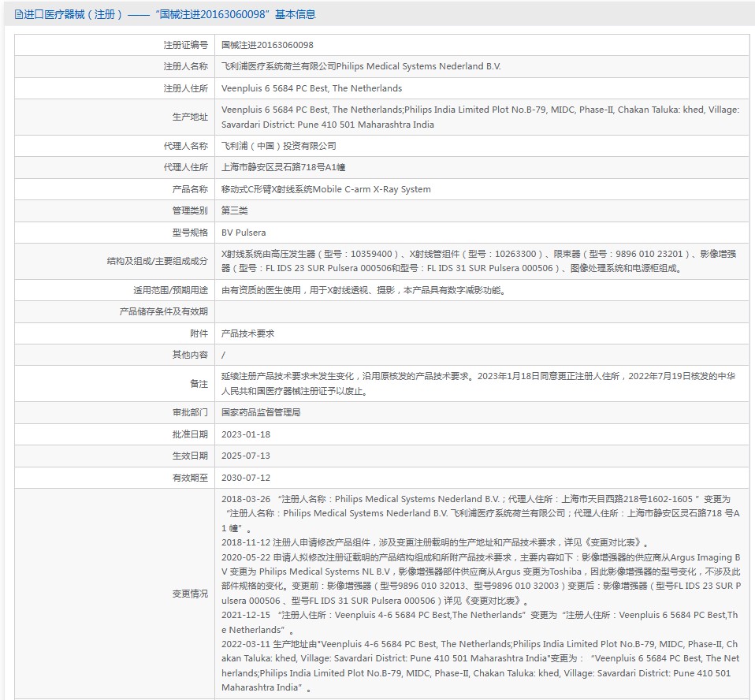Select the approval date 2023-01-18
The image size is (755, 700).
pyautogui.click(x=246, y=434)
